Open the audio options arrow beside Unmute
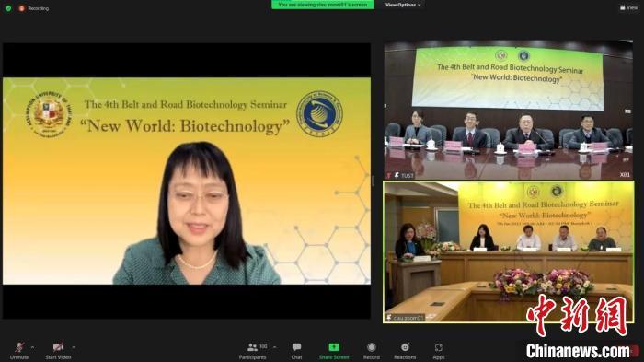Screen dimensions: 644x362 click(33, 347)
